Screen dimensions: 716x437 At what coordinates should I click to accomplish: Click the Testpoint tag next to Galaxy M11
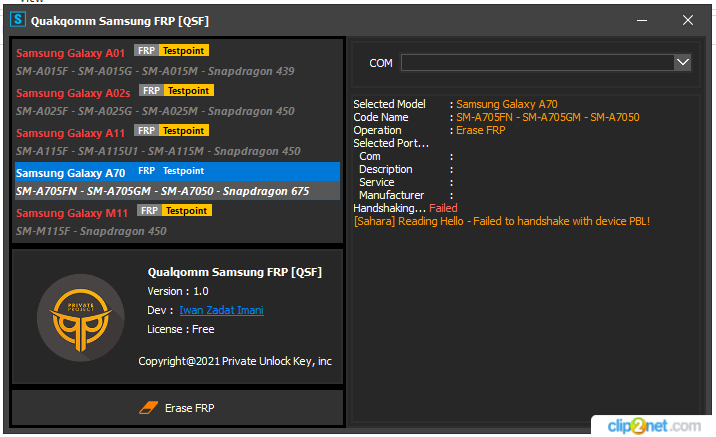coord(187,210)
